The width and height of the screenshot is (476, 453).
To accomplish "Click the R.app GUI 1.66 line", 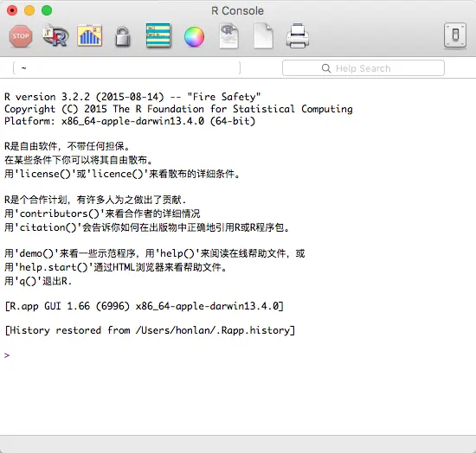I will tap(145, 306).
